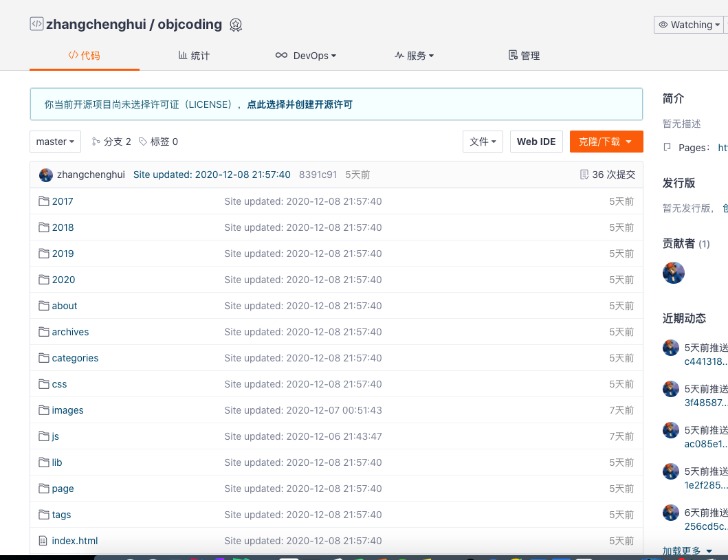Open the 2017 folder icon

[43, 201]
